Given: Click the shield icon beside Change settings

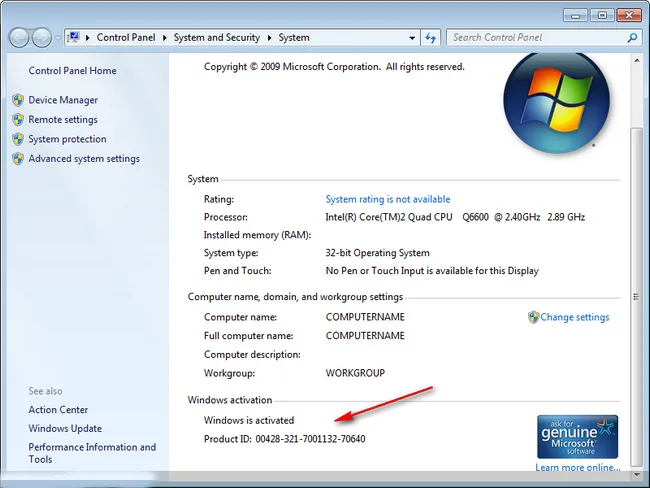Looking at the screenshot, I should click(x=533, y=317).
